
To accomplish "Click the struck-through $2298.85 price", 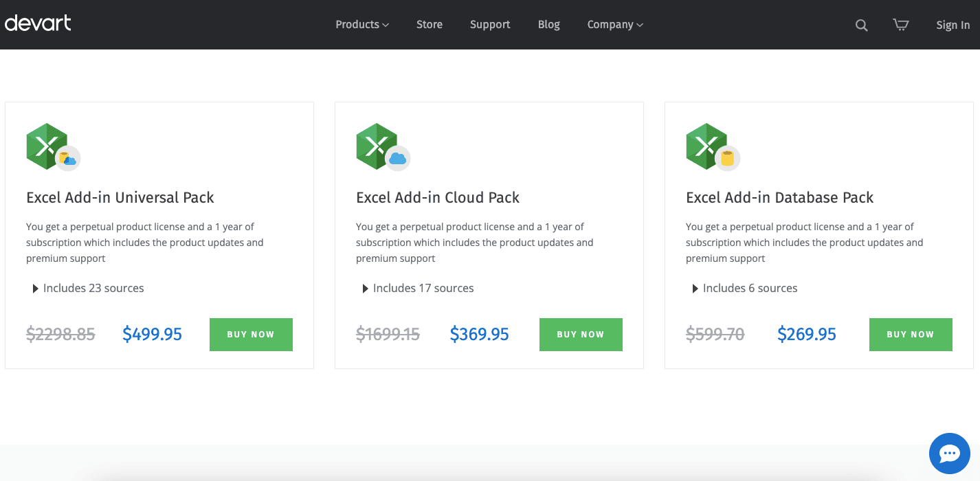I will [60, 335].
